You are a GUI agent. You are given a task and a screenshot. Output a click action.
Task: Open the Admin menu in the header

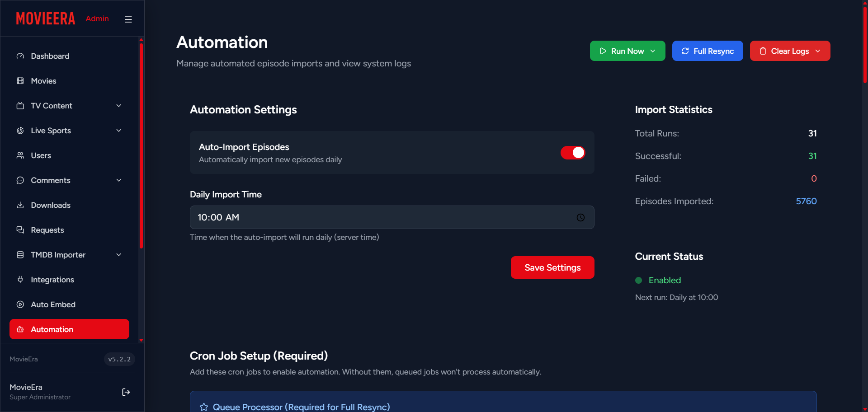[x=97, y=19]
